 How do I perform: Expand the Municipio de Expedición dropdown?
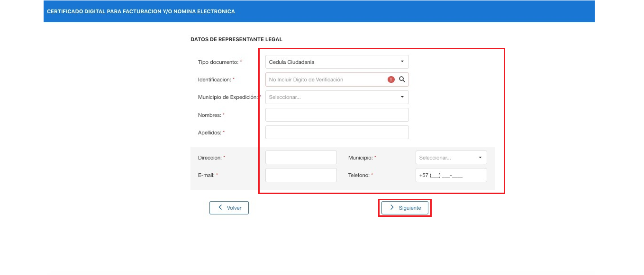point(337,97)
